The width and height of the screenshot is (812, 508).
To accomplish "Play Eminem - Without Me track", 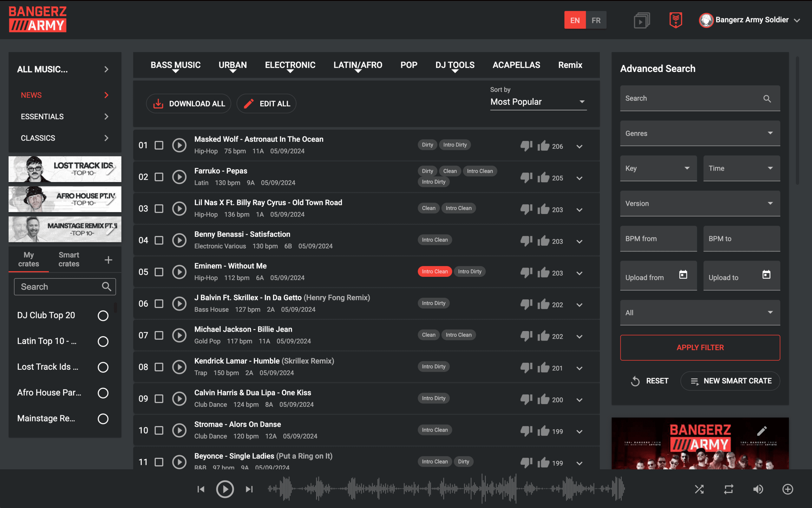I will (179, 272).
